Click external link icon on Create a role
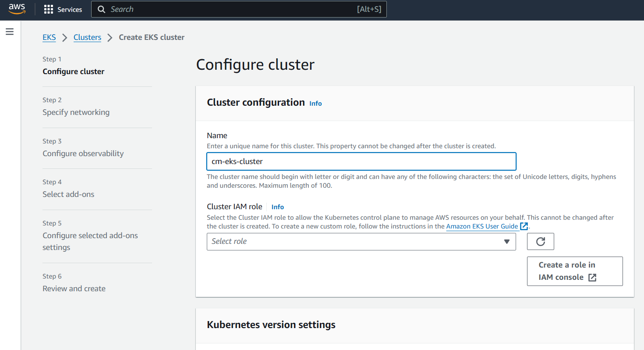This screenshot has height=350, width=644. pos(592,277)
